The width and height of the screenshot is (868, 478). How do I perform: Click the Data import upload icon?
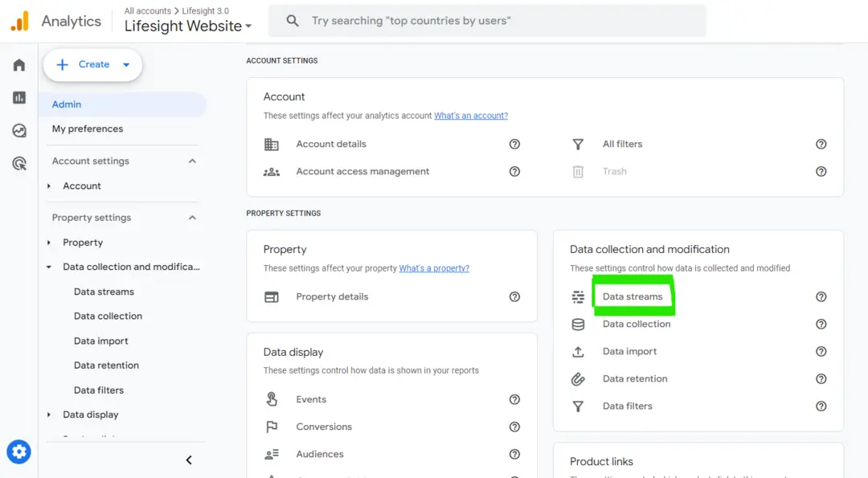[x=578, y=352]
